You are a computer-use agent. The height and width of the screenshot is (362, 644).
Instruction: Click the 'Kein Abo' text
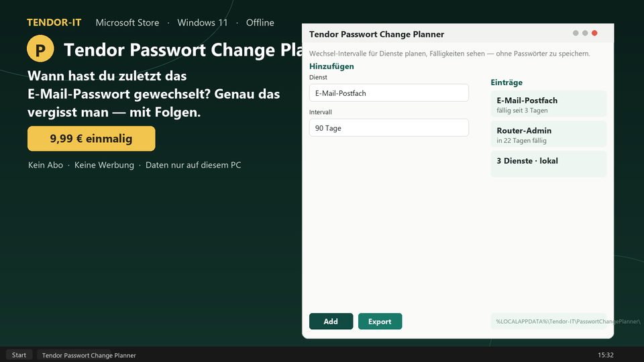[x=46, y=165]
